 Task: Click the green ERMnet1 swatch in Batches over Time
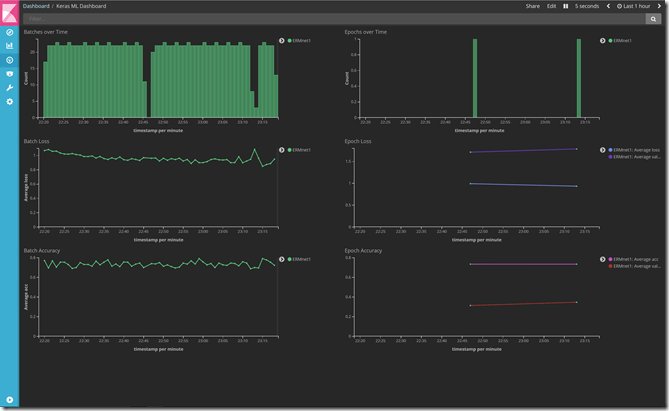click(x=290, y=41)
